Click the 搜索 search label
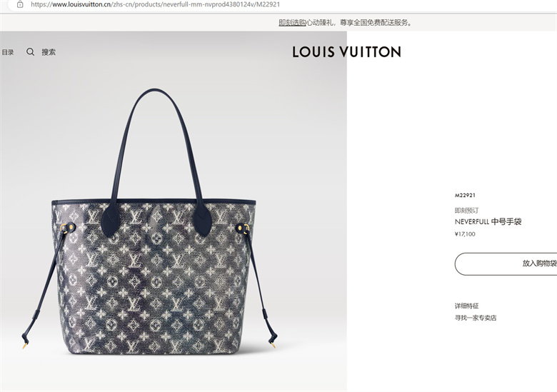The image size is (557, 392). point(49,52)
